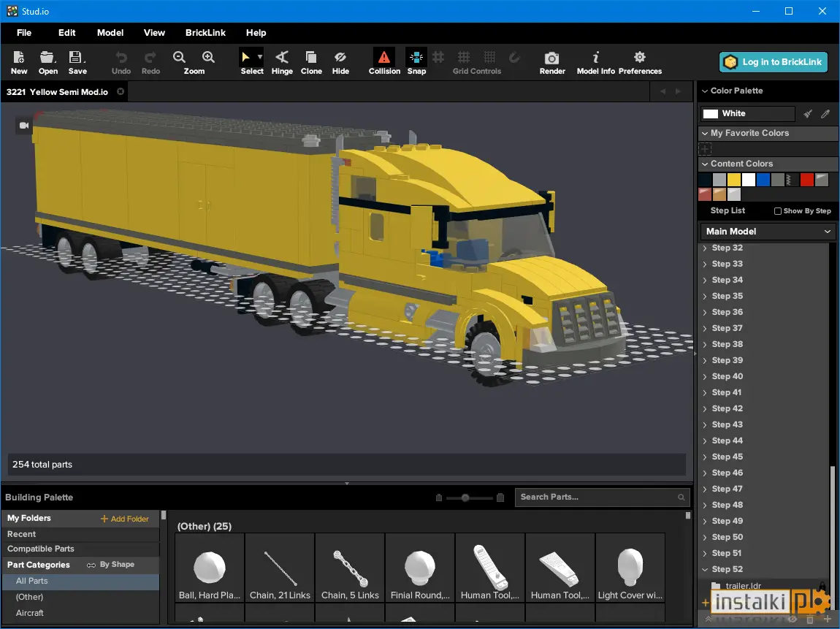
Task: Collapse Content Colors section
Action: pos(705,164)
